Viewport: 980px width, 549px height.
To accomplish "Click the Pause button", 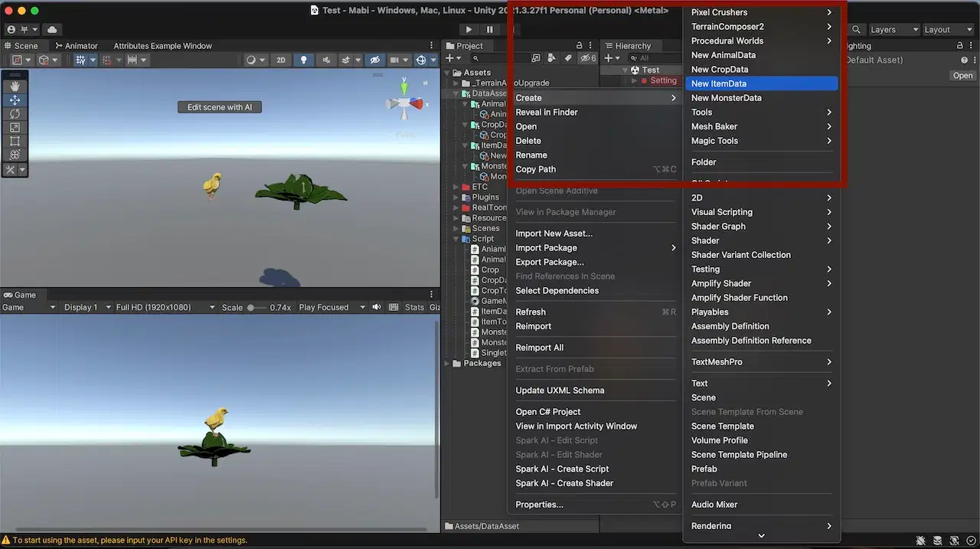I will point(490,29).
